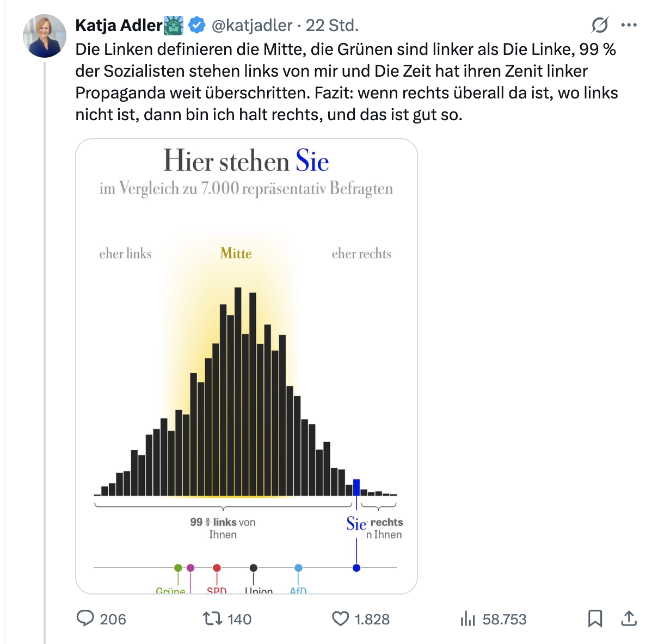
Task: Click the share upload icon
Action: pos(629,618)
